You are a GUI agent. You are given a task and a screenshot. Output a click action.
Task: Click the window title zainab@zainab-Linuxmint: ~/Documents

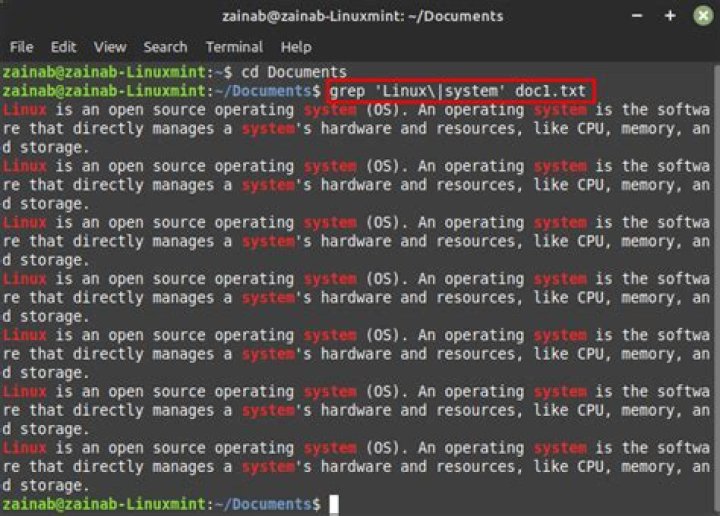click(x=363, y=17)
